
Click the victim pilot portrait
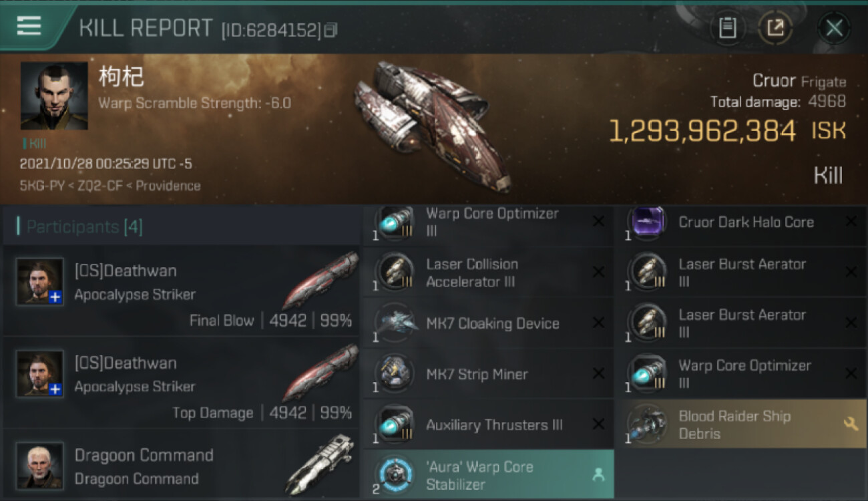[x=54, y=96]
